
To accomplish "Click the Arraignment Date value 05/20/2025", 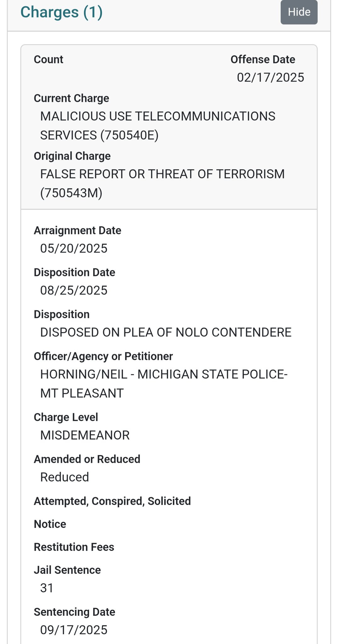I will [x=74, y=248].
